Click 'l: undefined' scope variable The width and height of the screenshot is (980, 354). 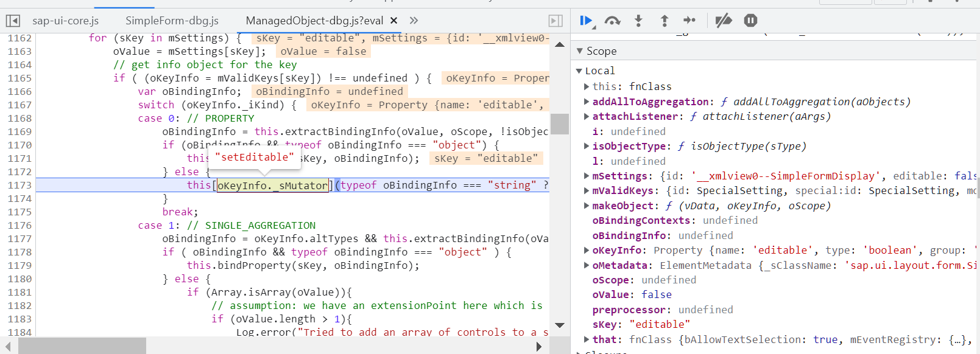(629, 161)
